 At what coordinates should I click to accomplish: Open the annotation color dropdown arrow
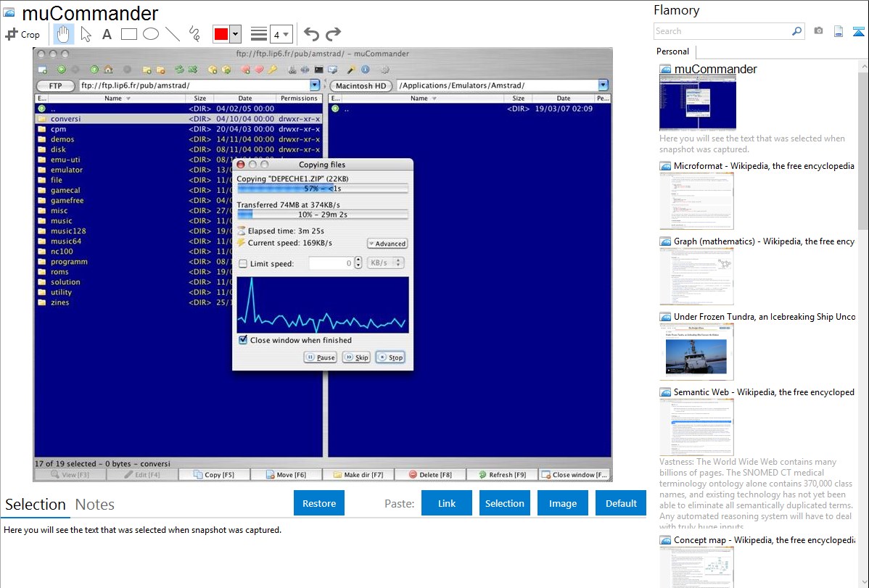(x=236, y=34)
